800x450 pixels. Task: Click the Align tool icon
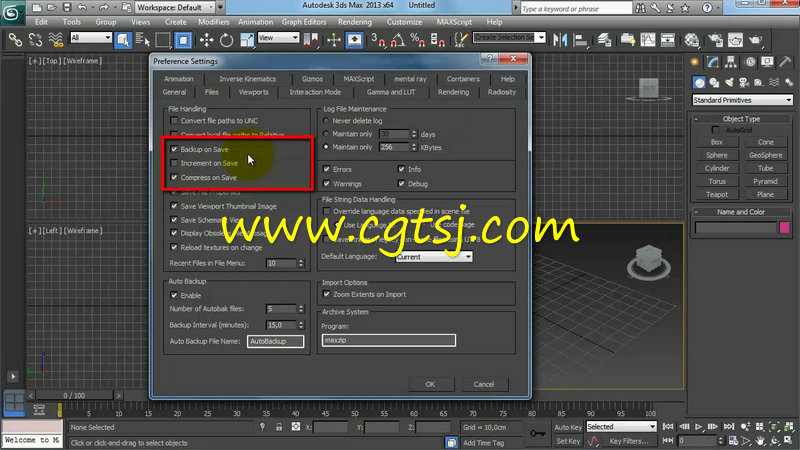(581, 39)
